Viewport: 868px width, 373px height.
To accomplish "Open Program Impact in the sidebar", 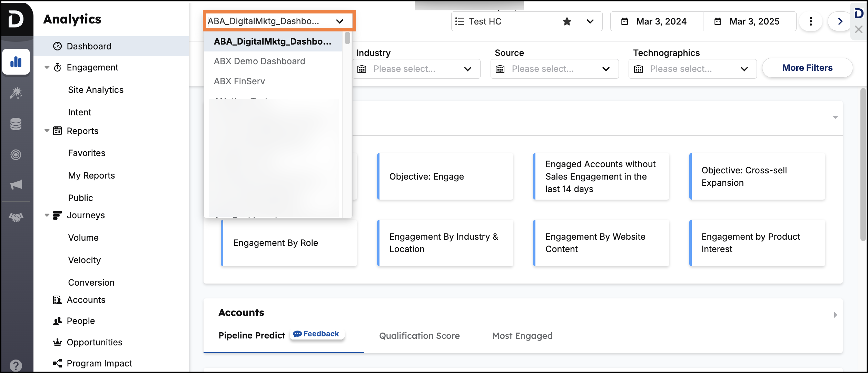I will [x=99, y=363].
